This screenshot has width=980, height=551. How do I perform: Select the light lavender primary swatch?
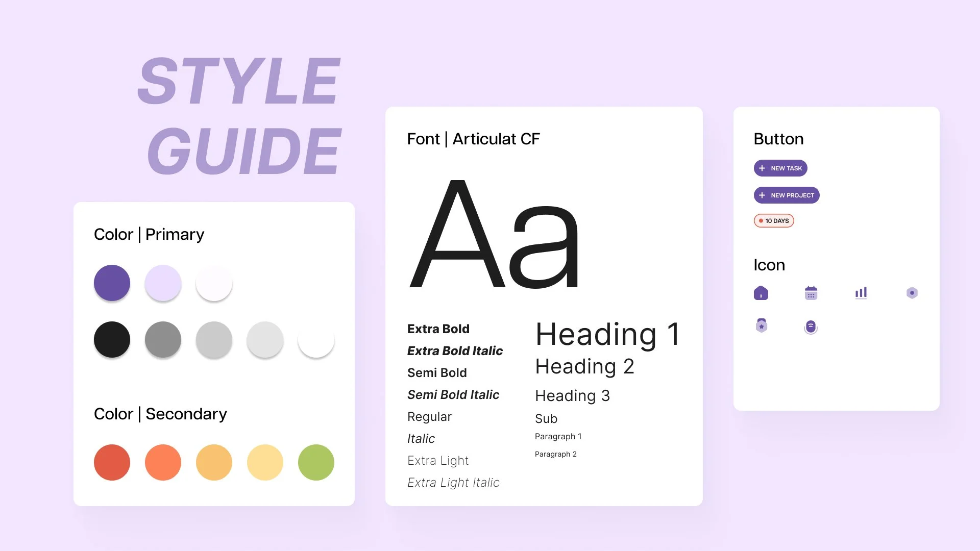tap(163, 283)
